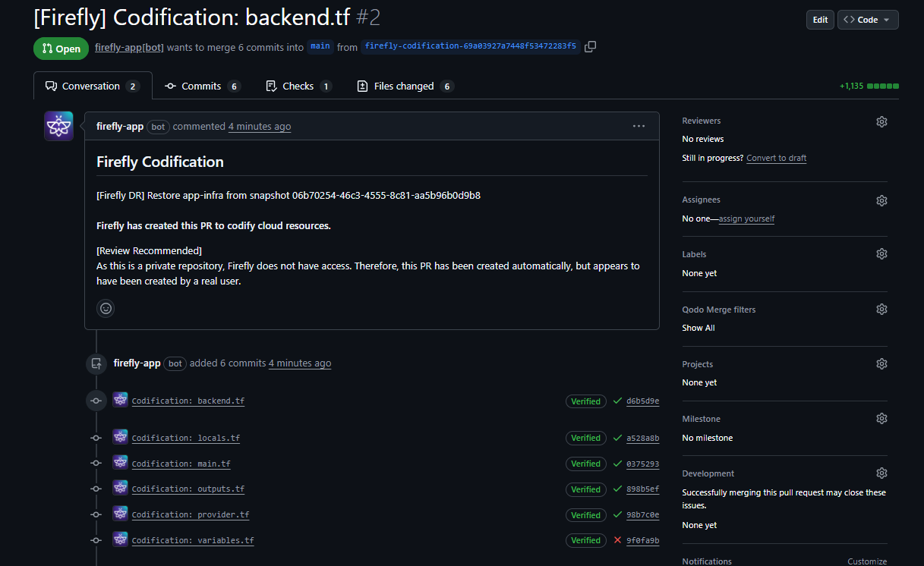
Task: Open the Reviewers settings gear
Action: 881,121
